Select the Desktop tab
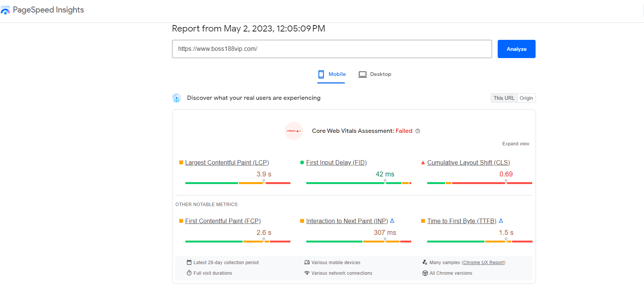 pyautogui.click(x=375, y=74)
